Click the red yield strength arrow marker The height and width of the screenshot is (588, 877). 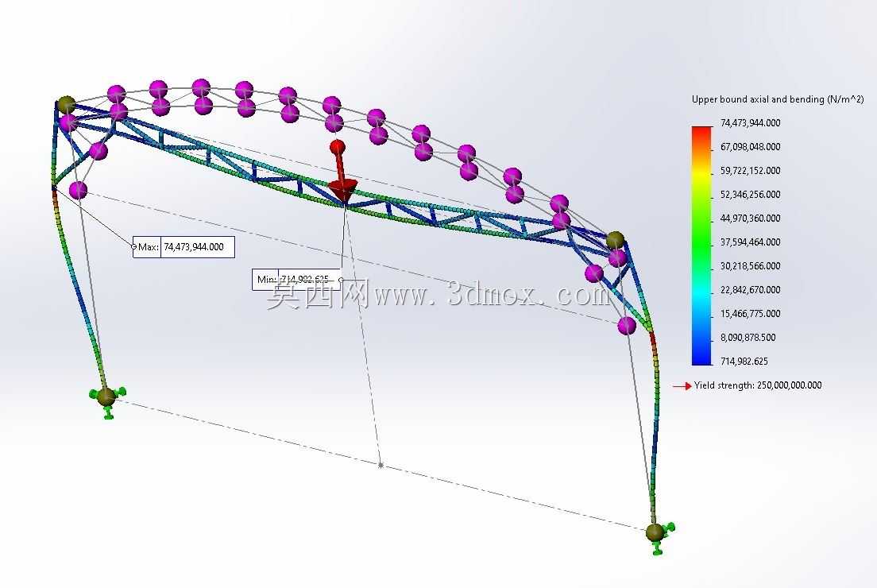[682, 386]
